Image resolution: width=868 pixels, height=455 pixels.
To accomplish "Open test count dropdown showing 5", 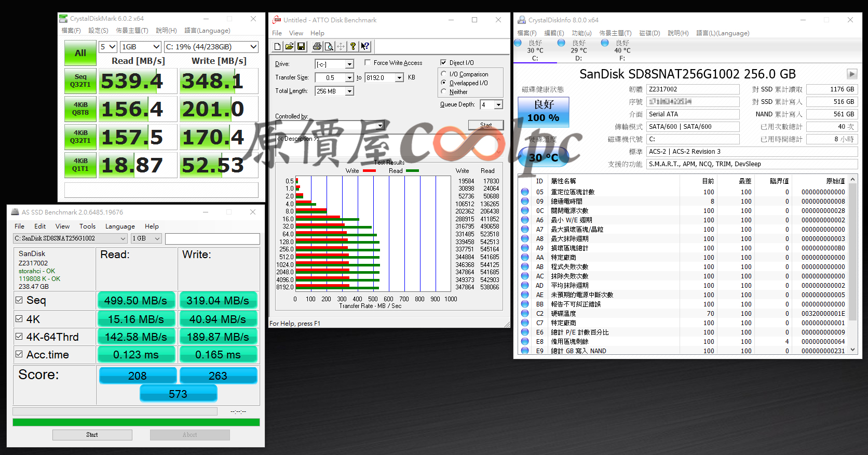I will 107,47.
